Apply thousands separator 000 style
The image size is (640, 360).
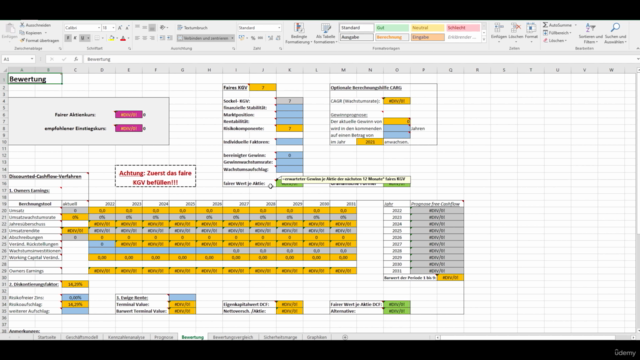pos(260,38)
